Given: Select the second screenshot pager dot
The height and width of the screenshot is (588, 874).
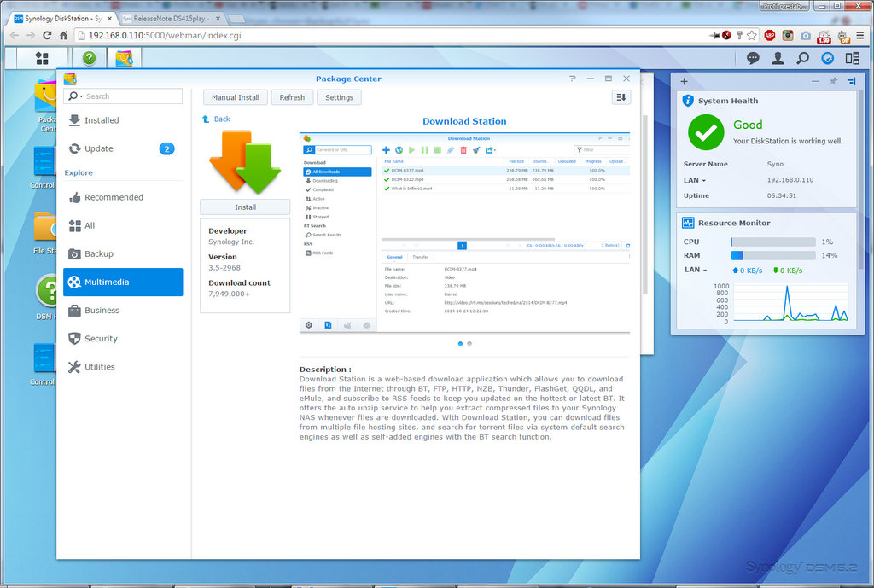Looking at the screenshot, I should (469, 344).
